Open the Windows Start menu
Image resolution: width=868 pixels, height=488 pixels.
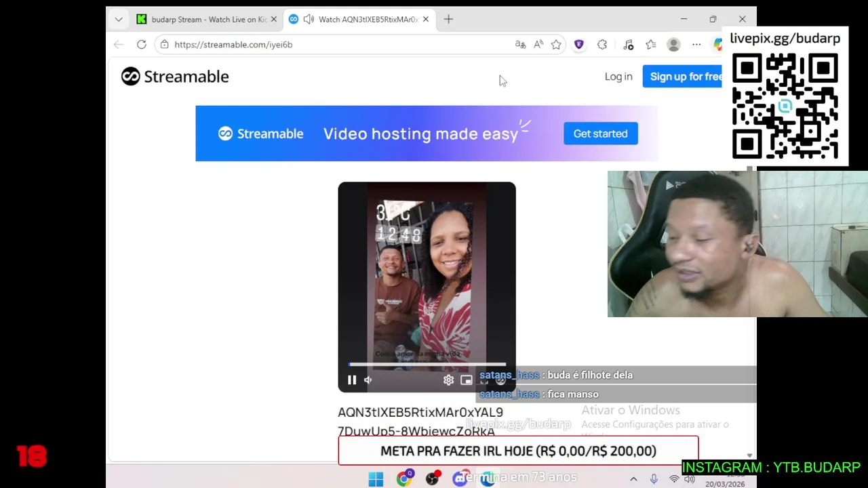pos(376,479)
